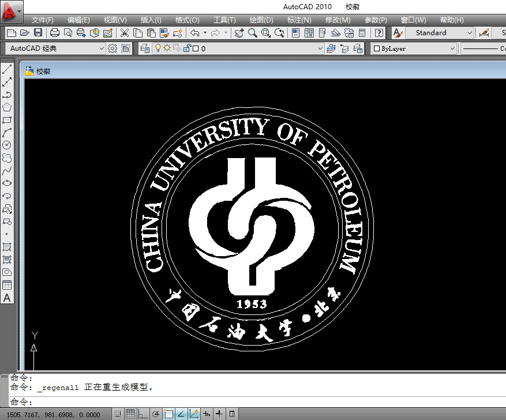Click the New drawing icon

[x=12, y=33]
